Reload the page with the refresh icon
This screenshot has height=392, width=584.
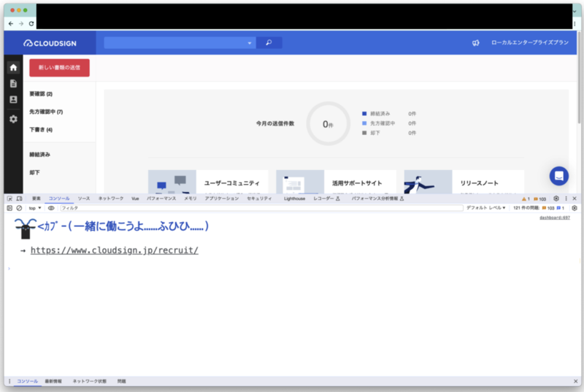(31, 23)
